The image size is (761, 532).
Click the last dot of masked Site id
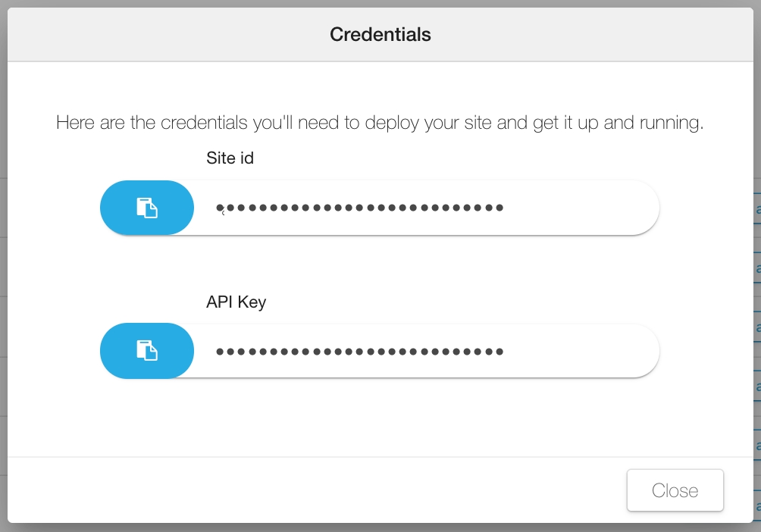(500, 208)
